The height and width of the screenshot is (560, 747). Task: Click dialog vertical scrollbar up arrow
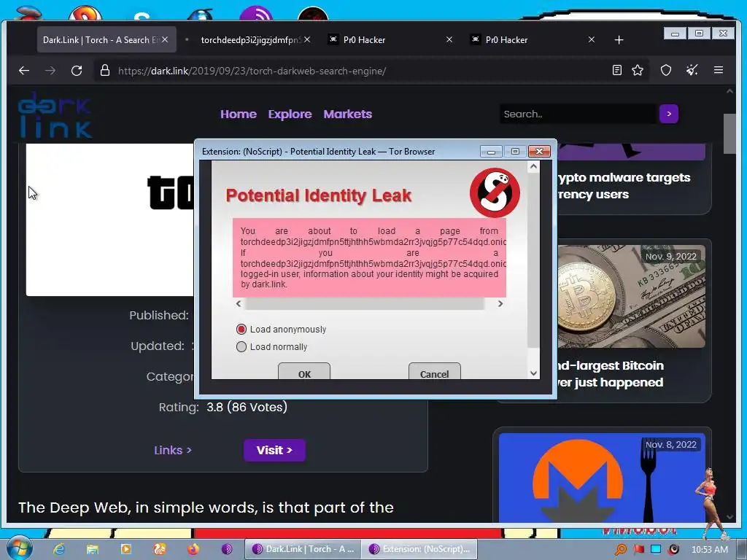coord(533,167)
